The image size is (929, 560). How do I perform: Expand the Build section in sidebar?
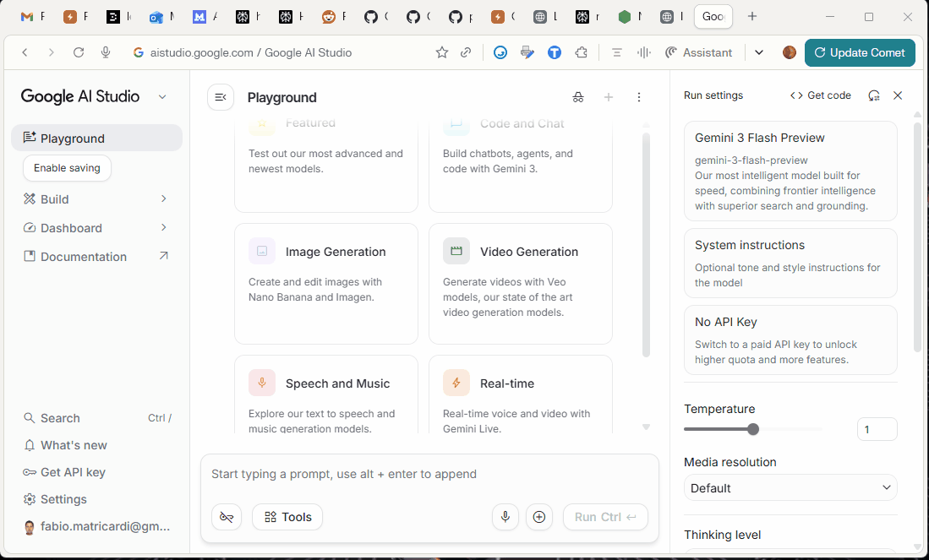164,199
